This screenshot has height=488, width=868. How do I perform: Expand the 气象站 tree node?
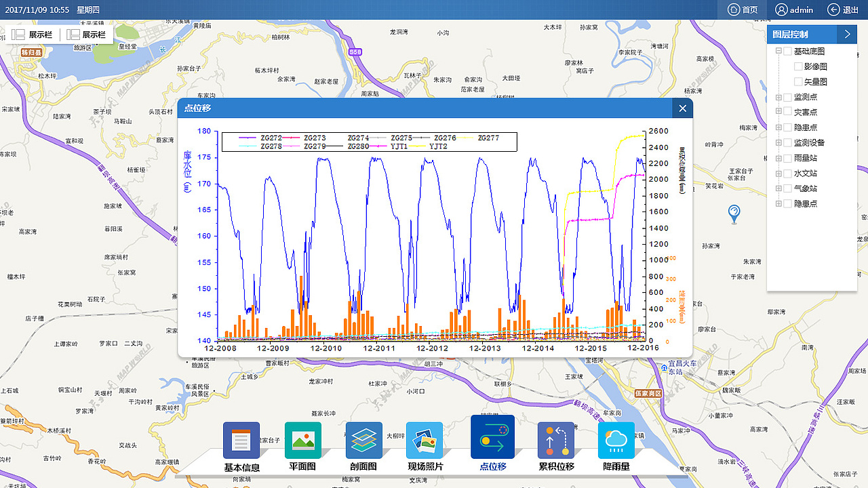pos(778,188)
